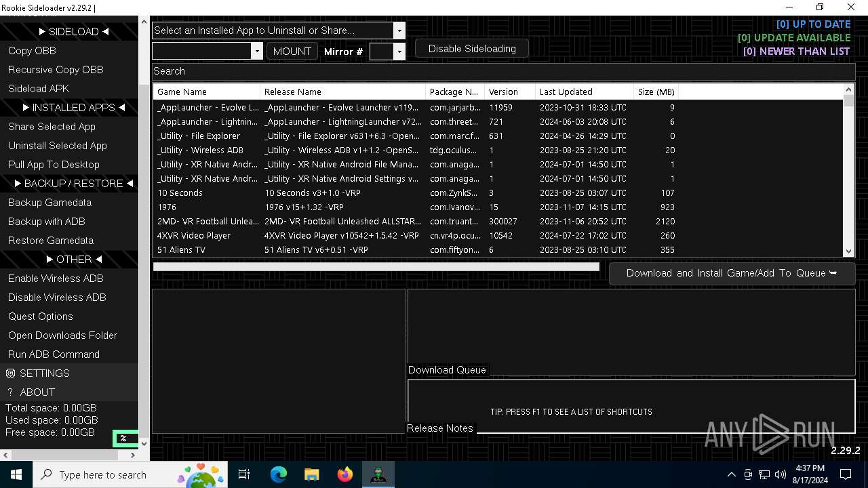
Task: Launch Firefox from taskbar
Action: 345,474
